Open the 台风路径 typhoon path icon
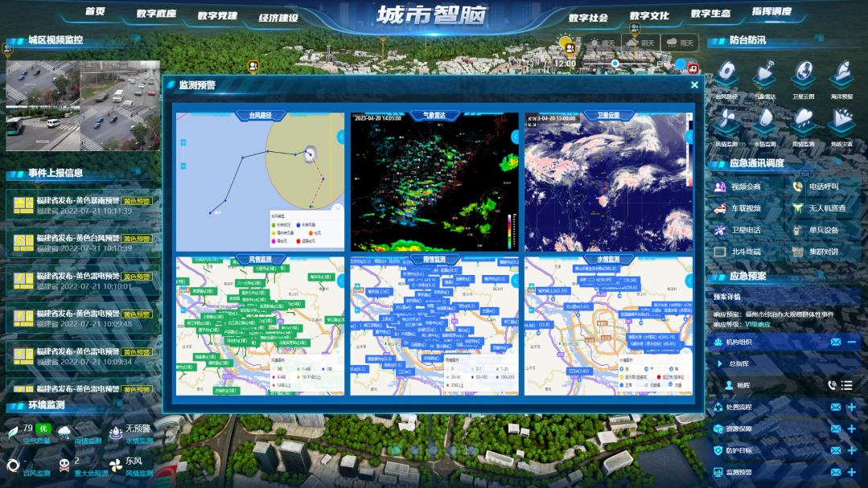This screenshot has height=488, width=868. 726,76
